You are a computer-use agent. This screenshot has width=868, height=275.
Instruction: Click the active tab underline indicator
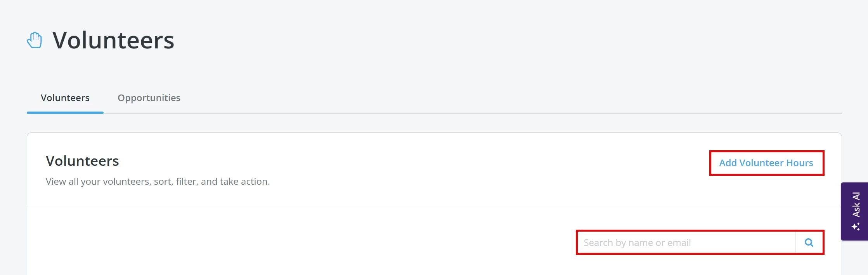(x=65, y=113)
